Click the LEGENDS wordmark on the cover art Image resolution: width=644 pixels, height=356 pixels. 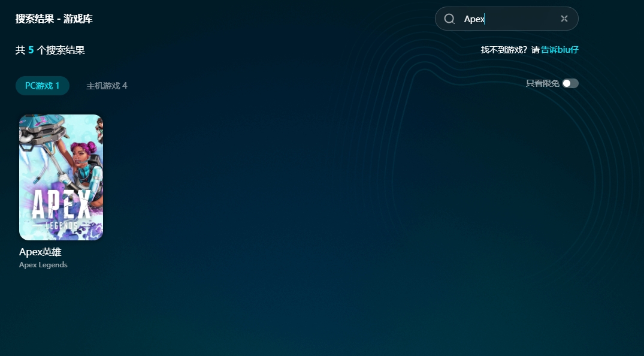tap(62, 225)
